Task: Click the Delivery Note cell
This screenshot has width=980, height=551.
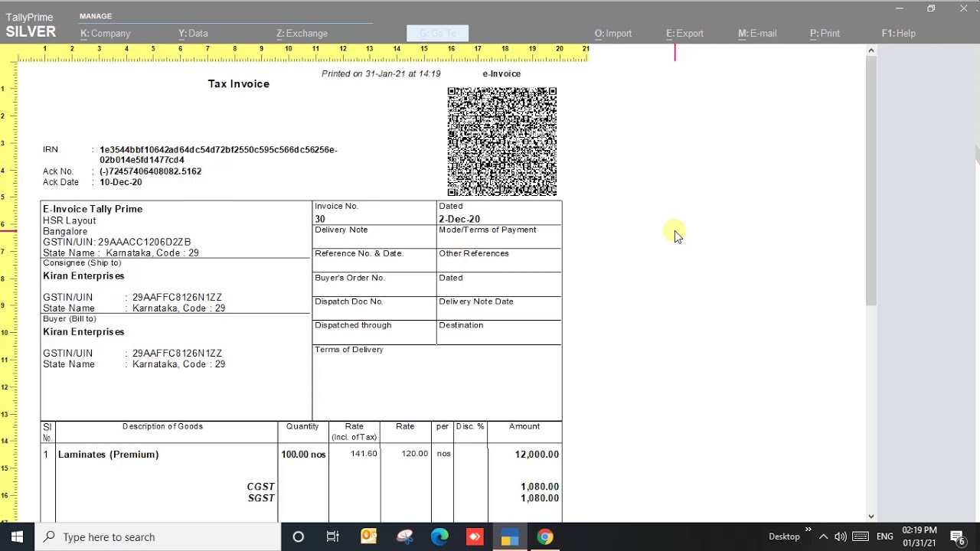Action: click(x=374, y=236)
